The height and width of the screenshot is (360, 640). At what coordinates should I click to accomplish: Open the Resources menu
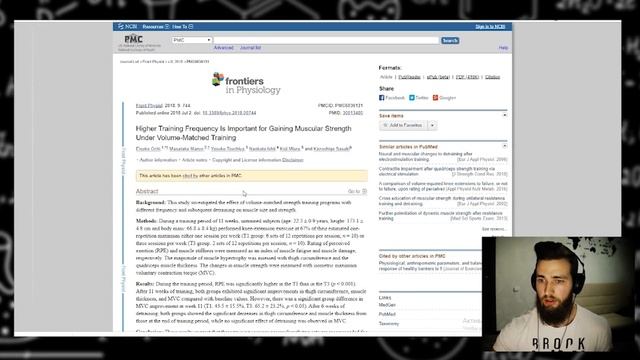156,27
